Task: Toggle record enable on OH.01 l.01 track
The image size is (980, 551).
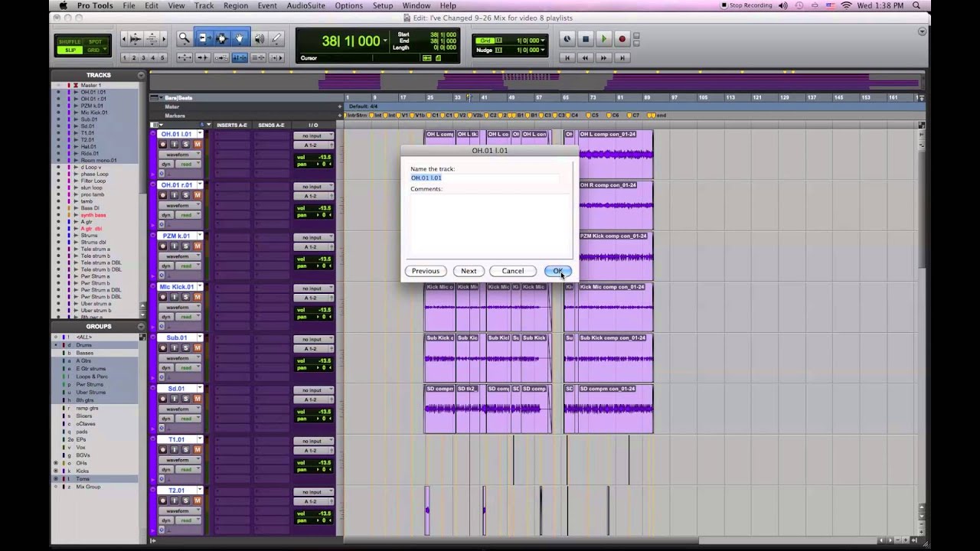Action: coord(162,144)
